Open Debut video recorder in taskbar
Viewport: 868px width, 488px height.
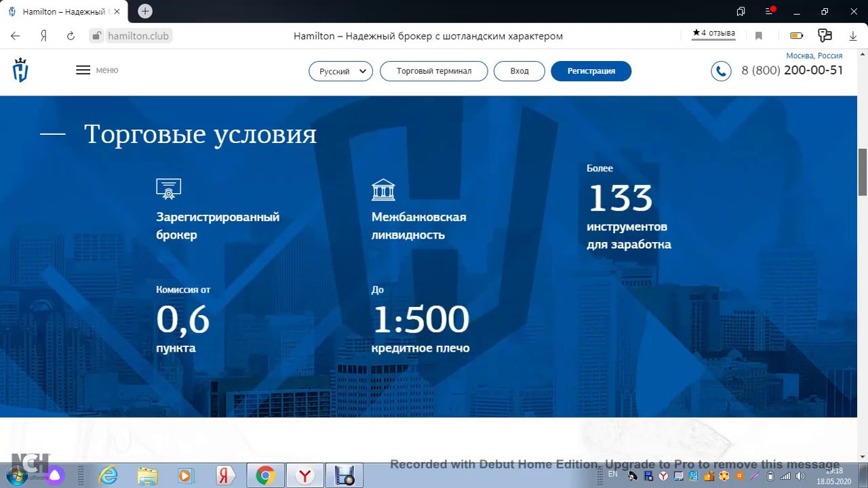click(x=344, y=476)
